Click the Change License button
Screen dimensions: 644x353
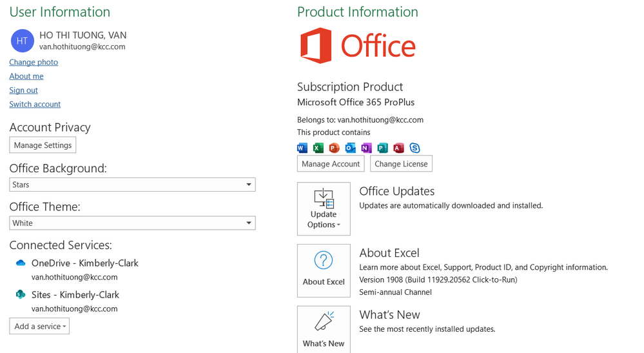pyautogui.click(x=401, y=163)
